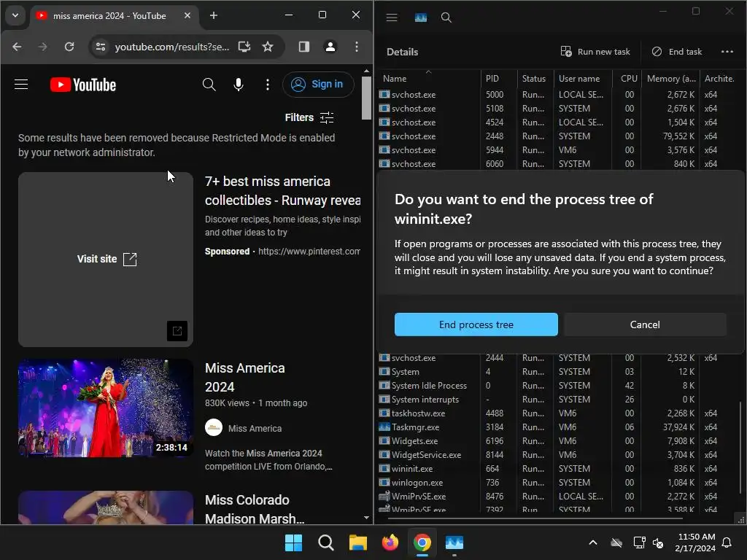The image size is (747, 560).
Task: Open Chrome three-dot menu
Action: 356,47
